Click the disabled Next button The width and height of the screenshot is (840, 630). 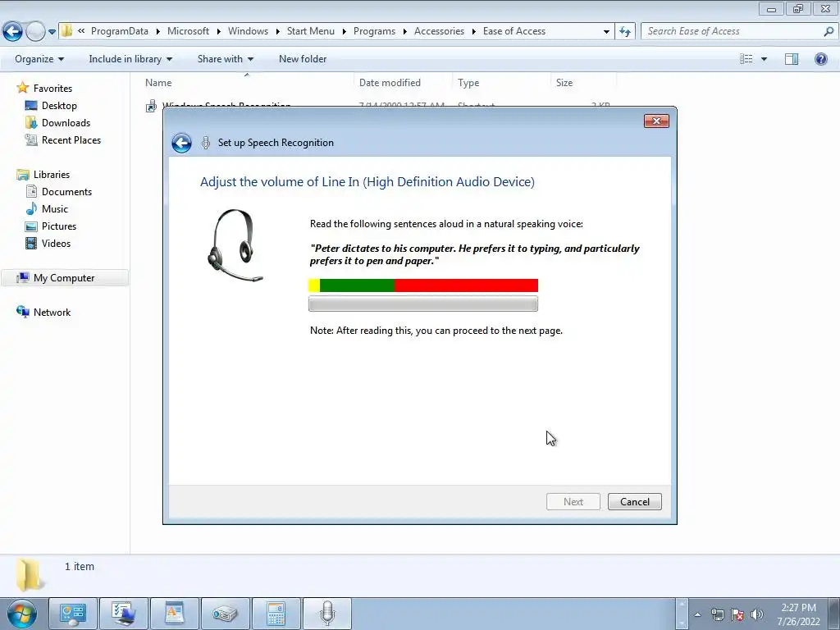tap(573, 502)
